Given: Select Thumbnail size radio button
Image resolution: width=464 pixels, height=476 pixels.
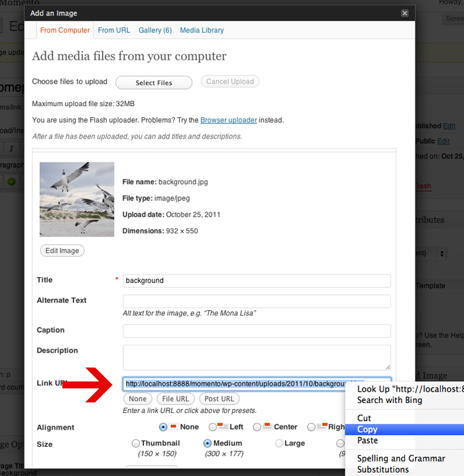Looking at the screenshot, I should (136, 444).
